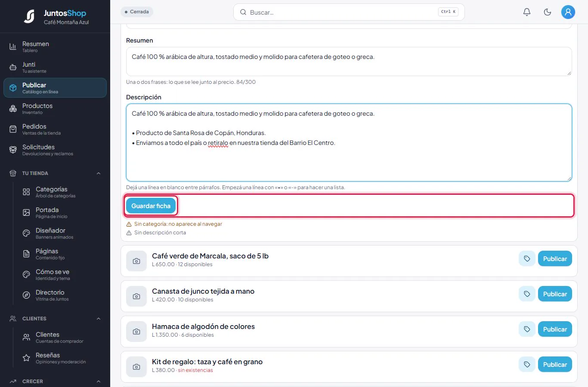The width and height of the screenshot is (588, 387).
Task: Publish Canasta de junco tejida a mano
Action: click(x=555, y=294)
